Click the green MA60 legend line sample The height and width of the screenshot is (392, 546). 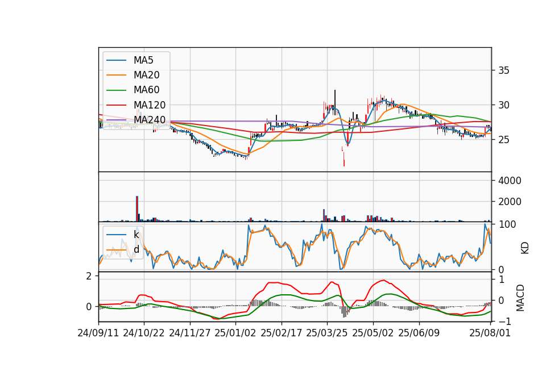(116, 90)
